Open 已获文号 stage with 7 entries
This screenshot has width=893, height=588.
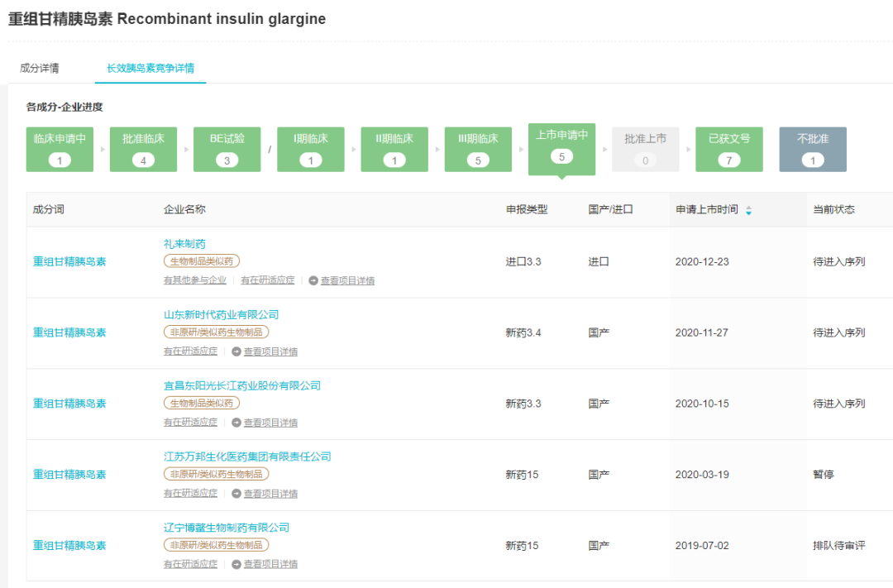(x=728, y=149)
